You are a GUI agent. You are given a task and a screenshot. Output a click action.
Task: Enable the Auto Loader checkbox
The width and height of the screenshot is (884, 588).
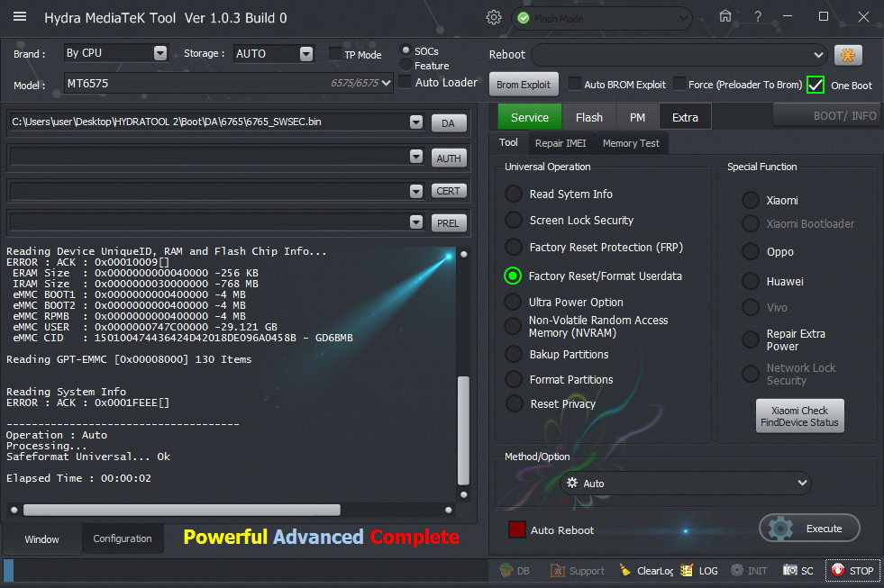point(405,82)
